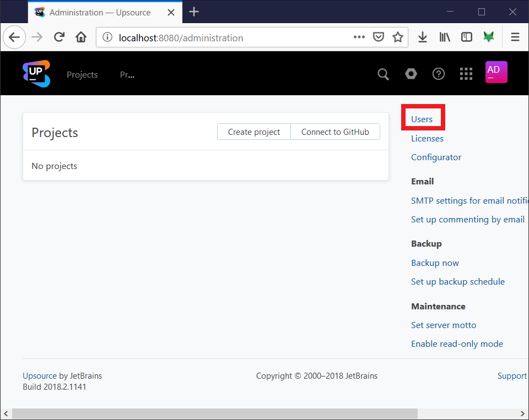The image size is (529, 420).
Task: Reload the page
Action: (x=58, y=37)
